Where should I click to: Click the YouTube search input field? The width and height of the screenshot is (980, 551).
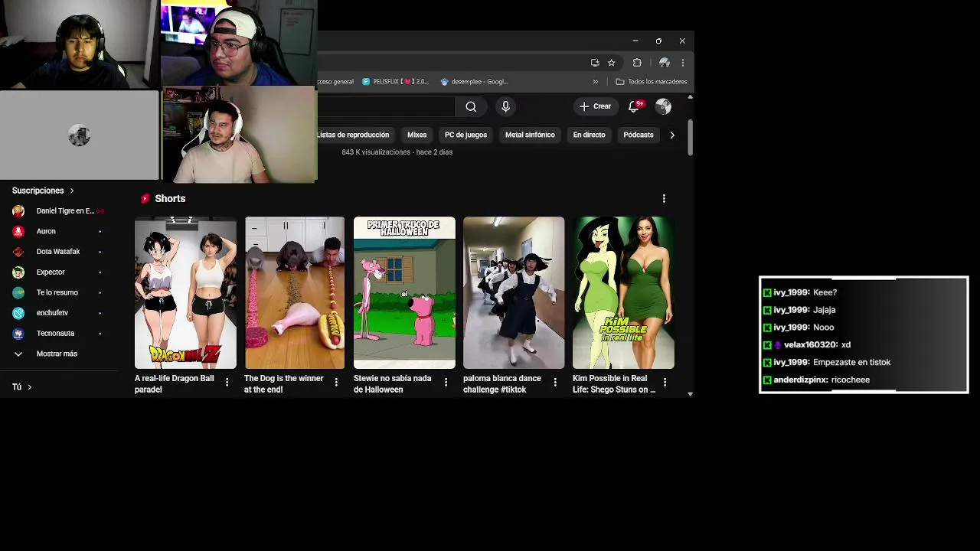click(x=386, y=107)
